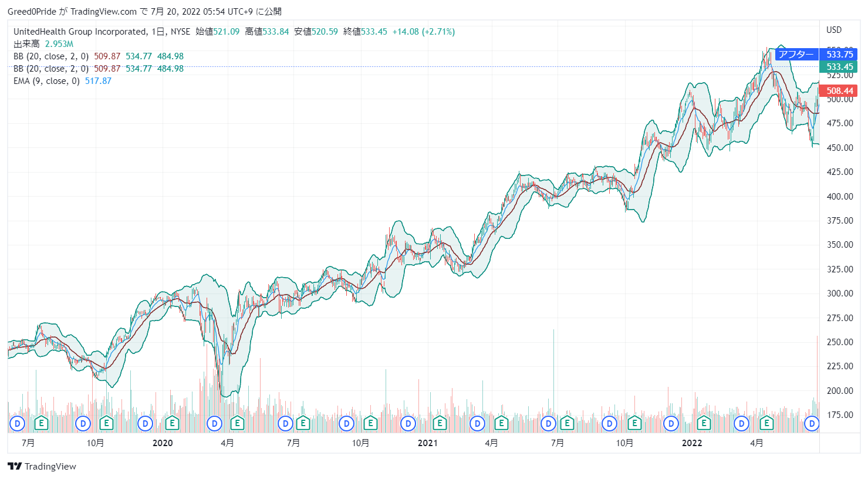Open the dividend D marker for September 2020

tap(346, 423)
